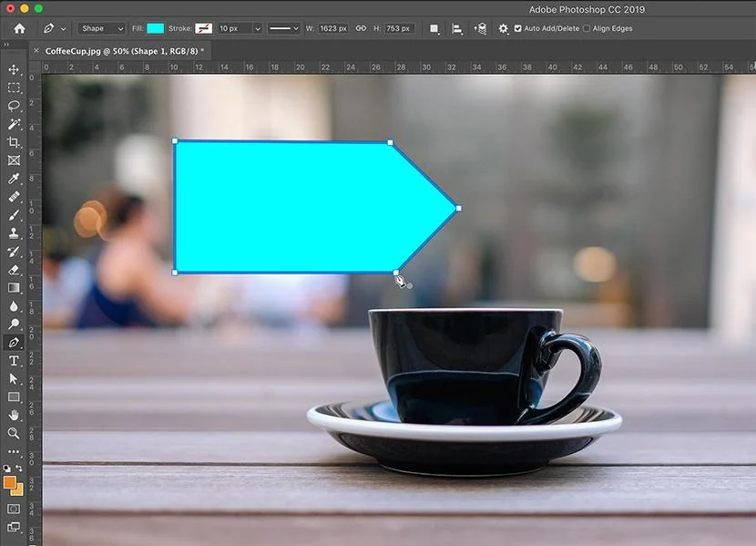The height and width of the screenshot is (546, 756).
Task: Toggle Auto Add/Delete checkbox
Action: pyautogui.click(x=518, y=28)
